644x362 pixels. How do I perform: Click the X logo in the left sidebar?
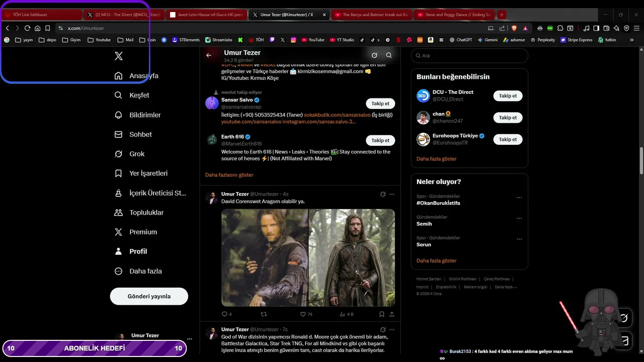click(x=119, y=56)
